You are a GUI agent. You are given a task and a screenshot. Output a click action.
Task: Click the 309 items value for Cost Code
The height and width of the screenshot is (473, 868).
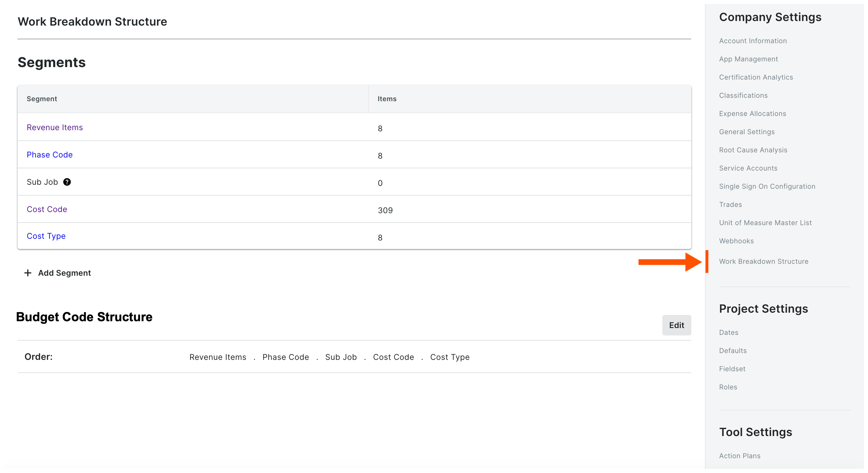tap(385, 210)
